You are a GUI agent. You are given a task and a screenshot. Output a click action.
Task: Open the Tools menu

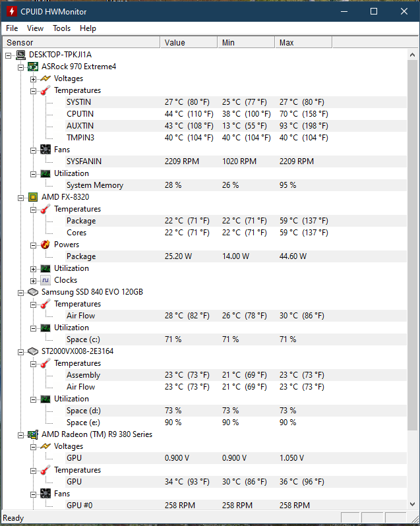(62, 28)
